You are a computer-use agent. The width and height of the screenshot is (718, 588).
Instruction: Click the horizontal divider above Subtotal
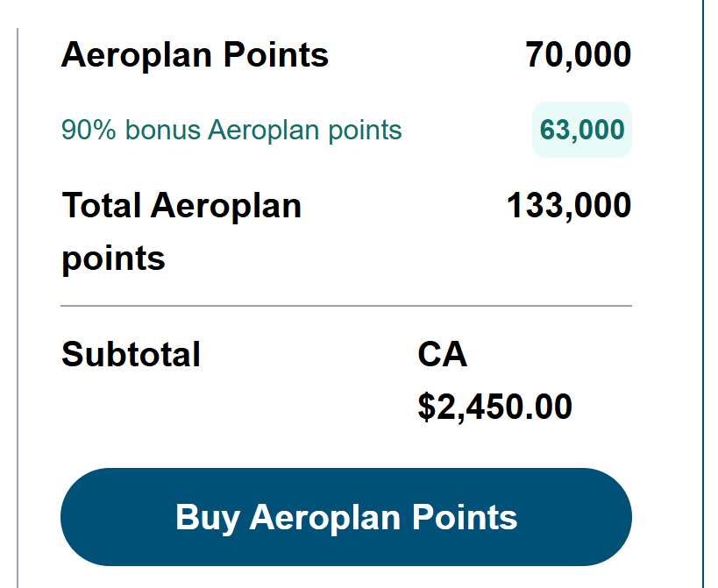(x=345, y=306)
